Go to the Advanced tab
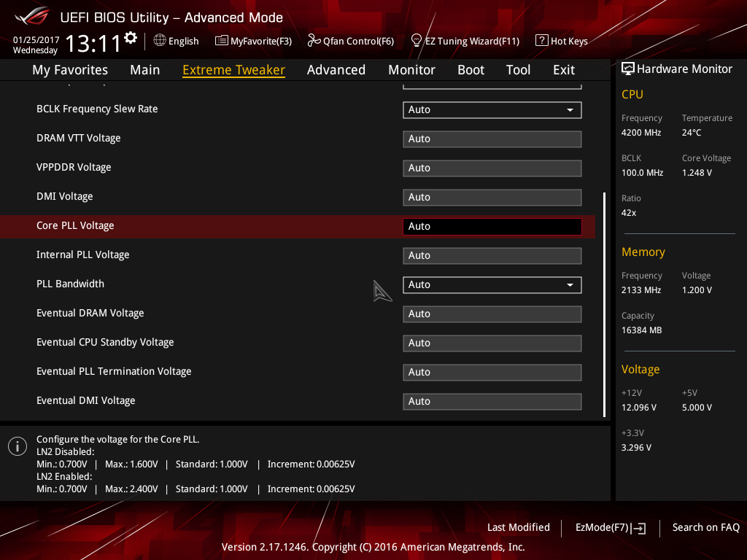Screen dimensions: 747x560 point(336,70)
